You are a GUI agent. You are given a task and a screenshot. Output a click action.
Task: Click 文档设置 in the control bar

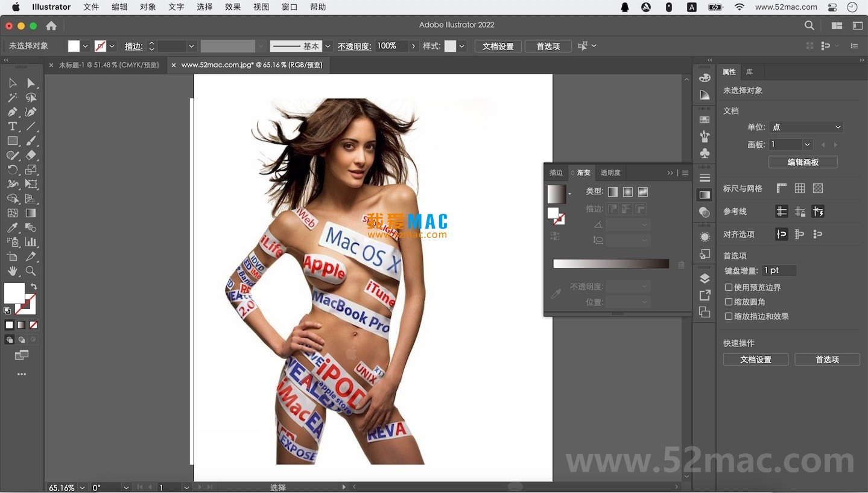[x=498, y=46]
